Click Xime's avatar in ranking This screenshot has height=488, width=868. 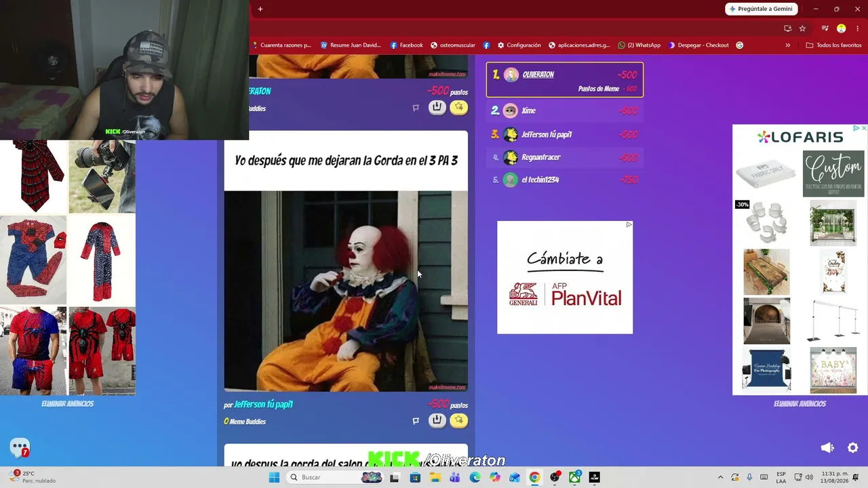[510, 110]
